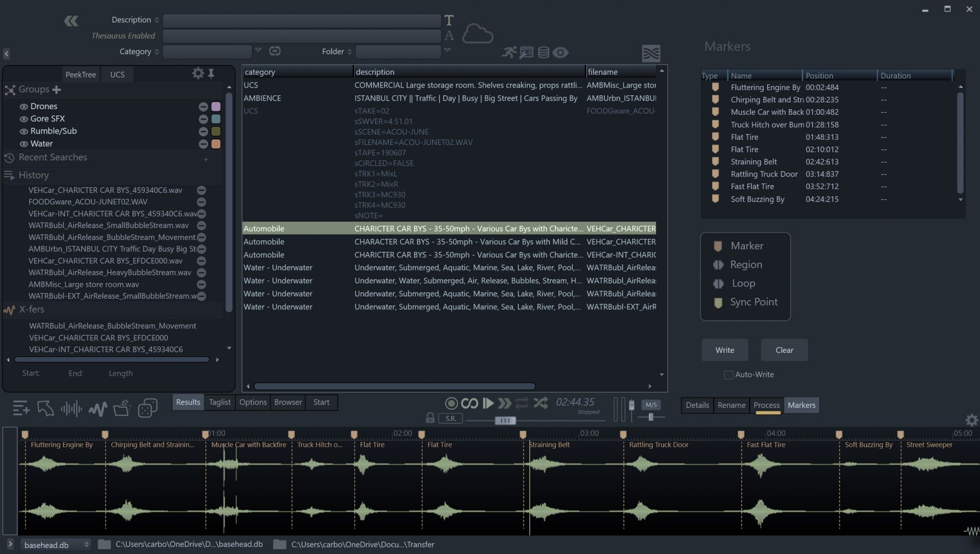The height and width of the screenshot is (554, 980).
Task: Toggle the M/S button
Action: coord(651,404)
